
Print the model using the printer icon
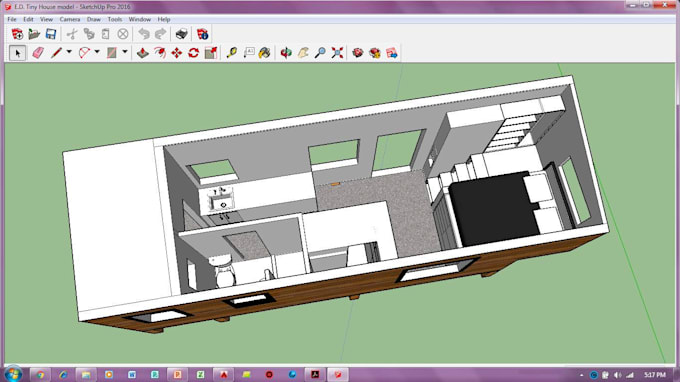(182, 34)
